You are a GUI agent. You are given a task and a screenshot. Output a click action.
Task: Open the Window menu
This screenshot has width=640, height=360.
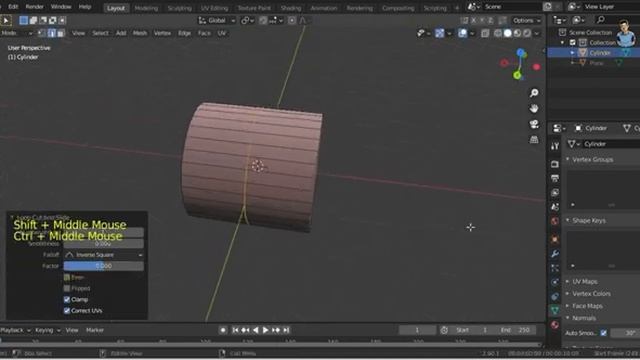61,7
